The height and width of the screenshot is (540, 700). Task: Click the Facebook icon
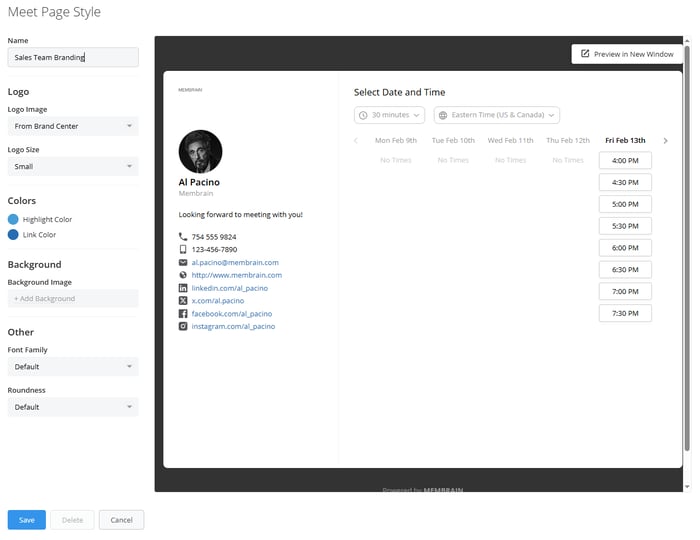tap(183, 313)
